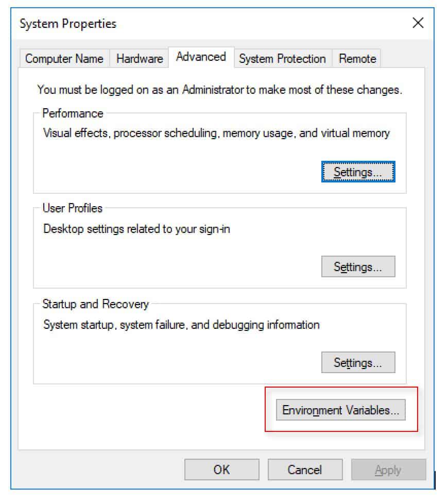
Task: Open Performance Settings button
Action: coord(358,172)
